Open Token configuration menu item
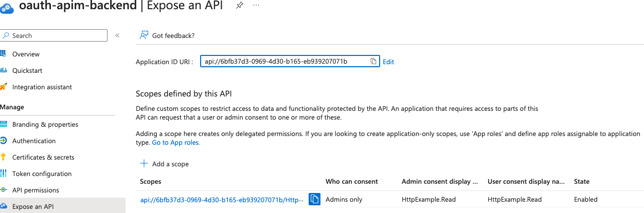This screenshot has width=644, height=213. click(x=42, y=173)
